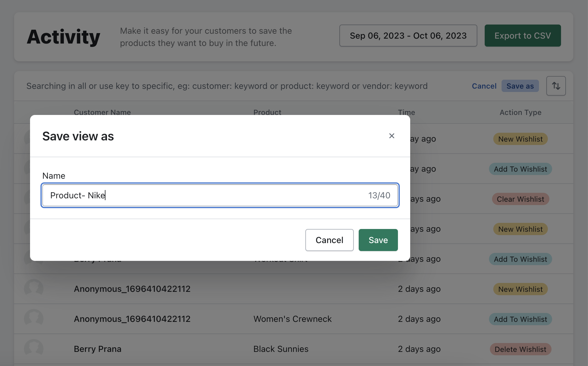Click the sort arrows icon
Viewport: 588px width, 366px height.
(x=556, y=86)
